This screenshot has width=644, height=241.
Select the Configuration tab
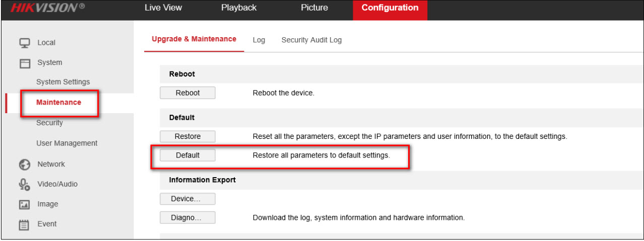point(390,8)
